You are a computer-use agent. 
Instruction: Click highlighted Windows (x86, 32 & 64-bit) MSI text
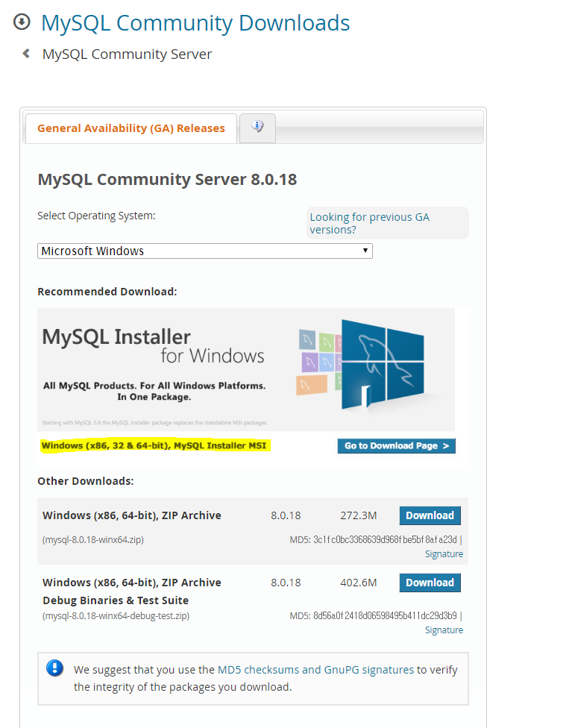154,446
